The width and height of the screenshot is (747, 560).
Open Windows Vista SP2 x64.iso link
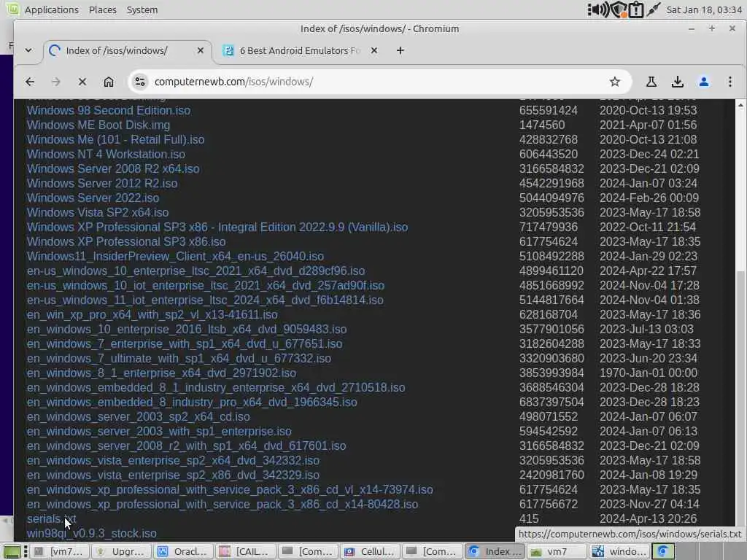tap(98, 212)
